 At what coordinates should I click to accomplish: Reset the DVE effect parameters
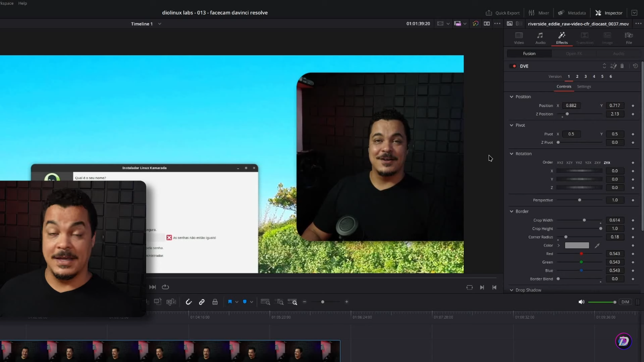click(x=635, y=66)
